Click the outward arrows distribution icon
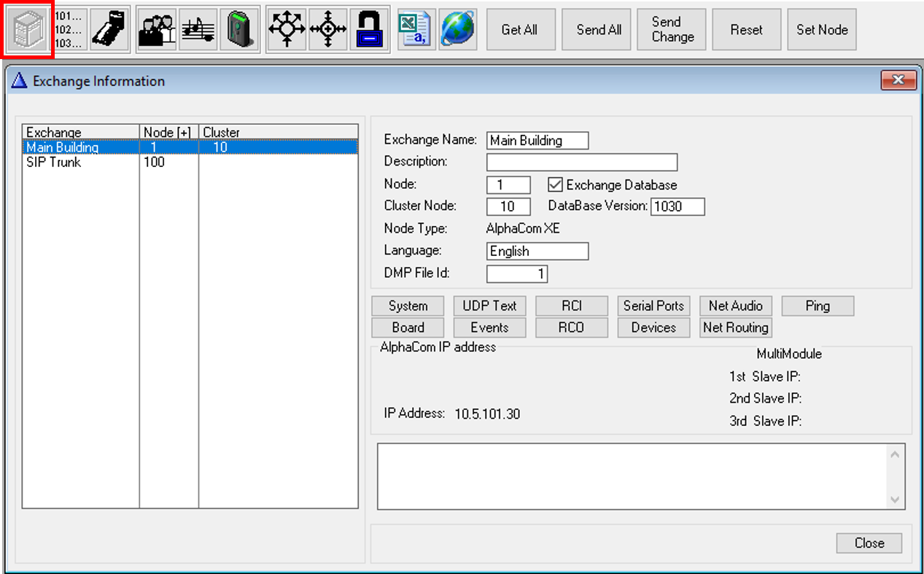This screenshot has width=924, height=574. pos(287,29)
